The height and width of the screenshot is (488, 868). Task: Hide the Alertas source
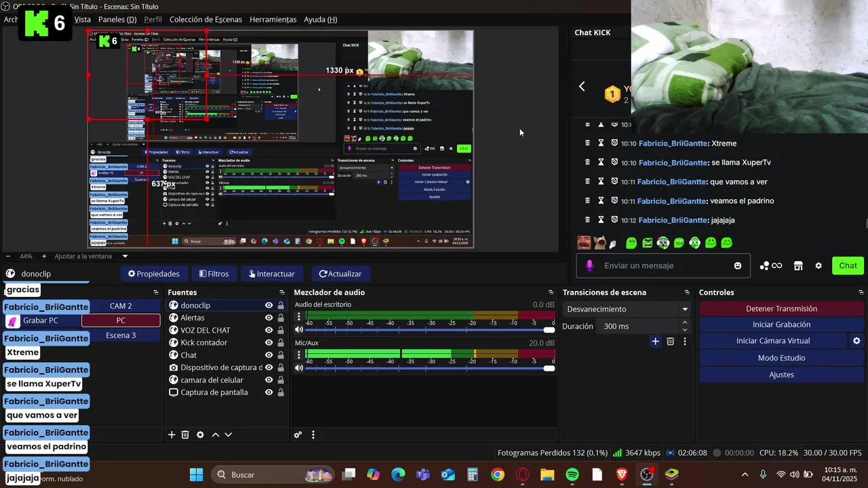(269, 318)
